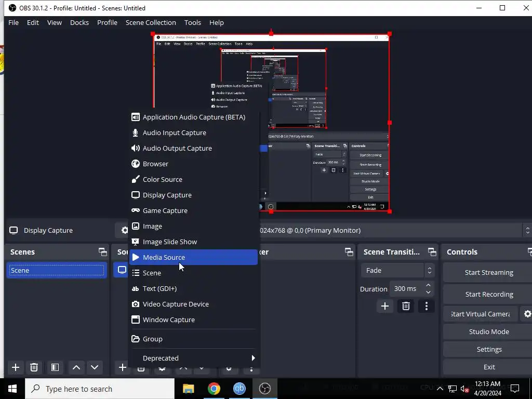Add a new scene with plus icon
The width and height of the screenshot is (532, 399).
15,367
